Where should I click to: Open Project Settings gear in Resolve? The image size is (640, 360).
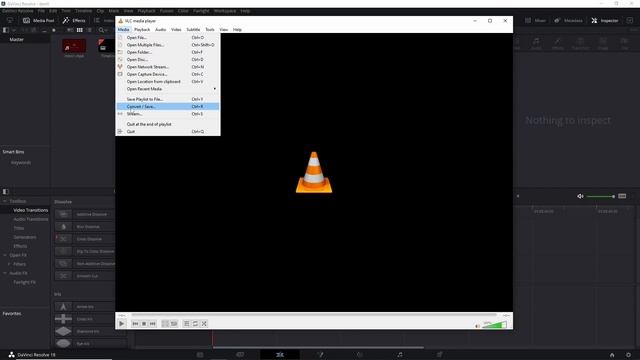pyautogui.click(x=628, y=355)
